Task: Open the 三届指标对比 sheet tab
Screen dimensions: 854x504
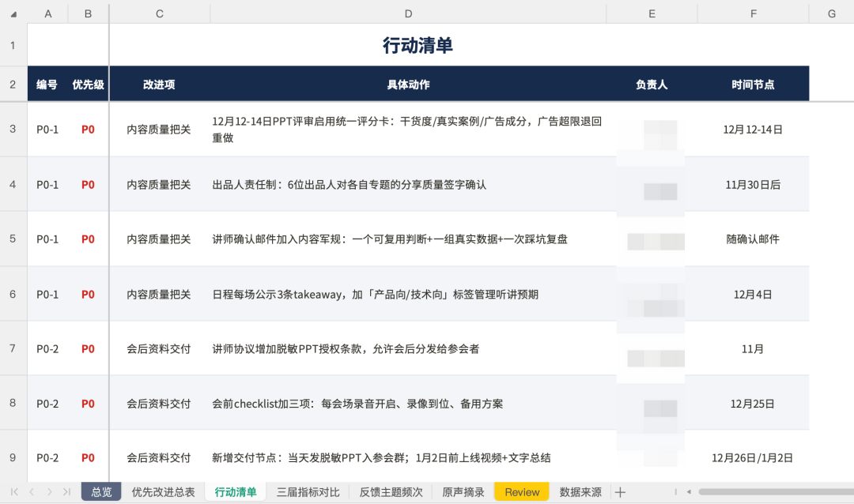Action: pyautogui.click(x=308, y=492)
